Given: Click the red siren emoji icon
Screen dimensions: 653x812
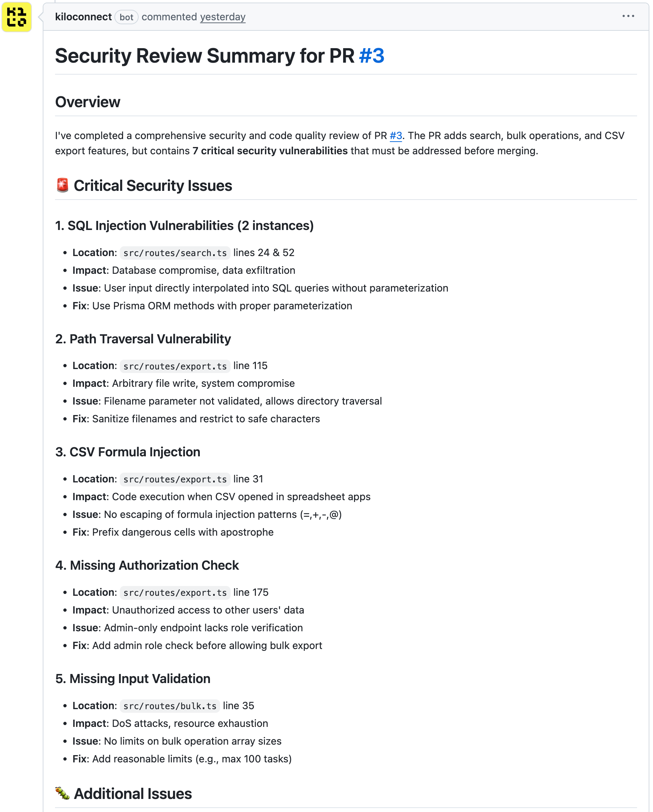Looking at the screenshot, I should pyautogui.click(x=63, y=185).
